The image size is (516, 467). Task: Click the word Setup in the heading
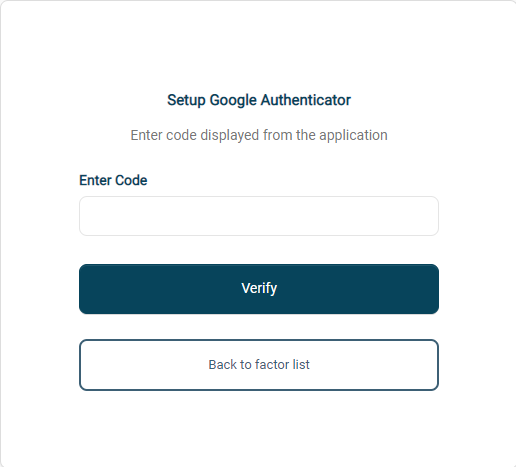tap(186, 101)
